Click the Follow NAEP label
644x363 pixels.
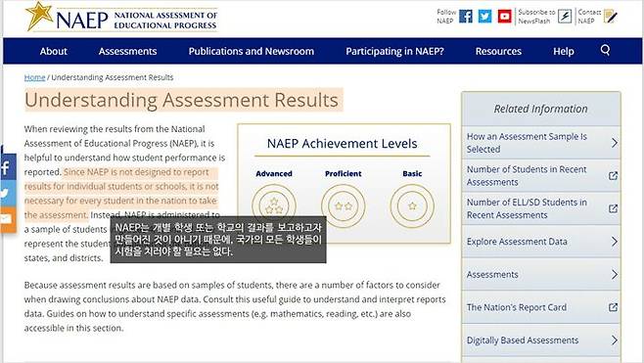[x=445, y=17]
